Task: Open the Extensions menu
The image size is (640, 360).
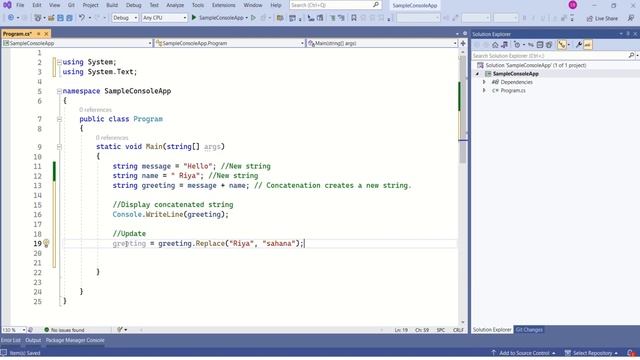Action: (224, 5)
